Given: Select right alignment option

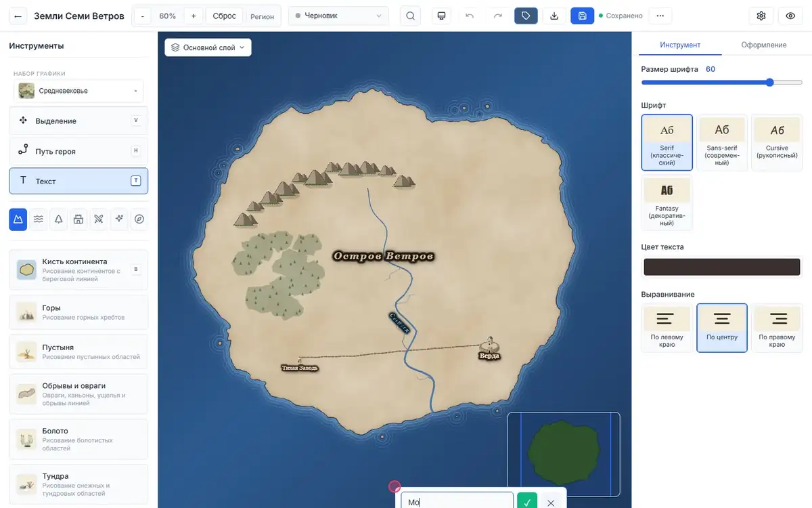Looking at the screenshot, I should 777,328.
